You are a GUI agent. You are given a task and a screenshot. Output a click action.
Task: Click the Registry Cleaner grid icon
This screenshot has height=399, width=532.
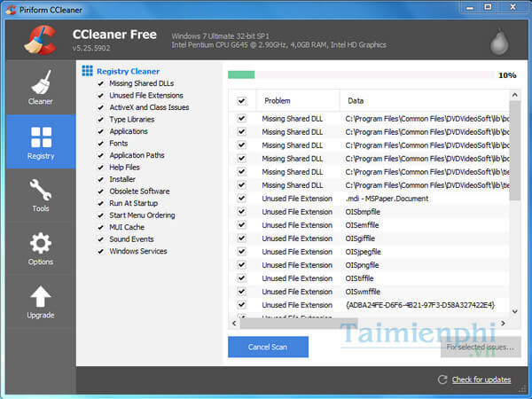pos(87,71)
